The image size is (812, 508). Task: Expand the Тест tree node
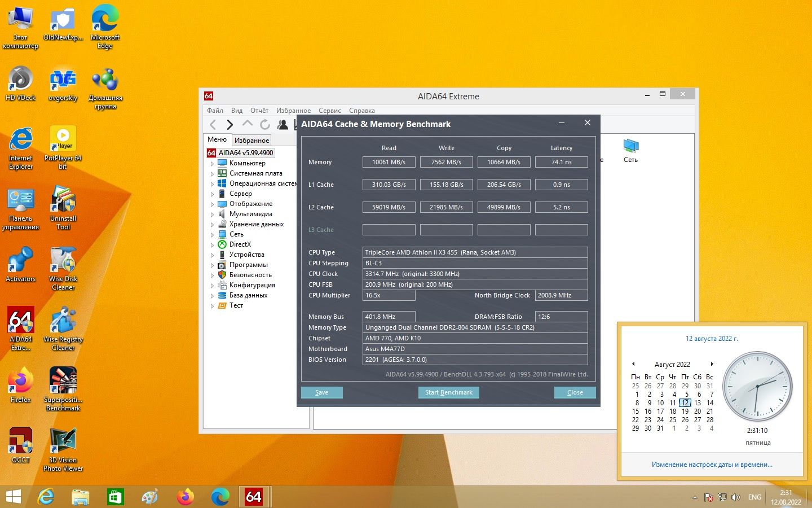point(213,306)
